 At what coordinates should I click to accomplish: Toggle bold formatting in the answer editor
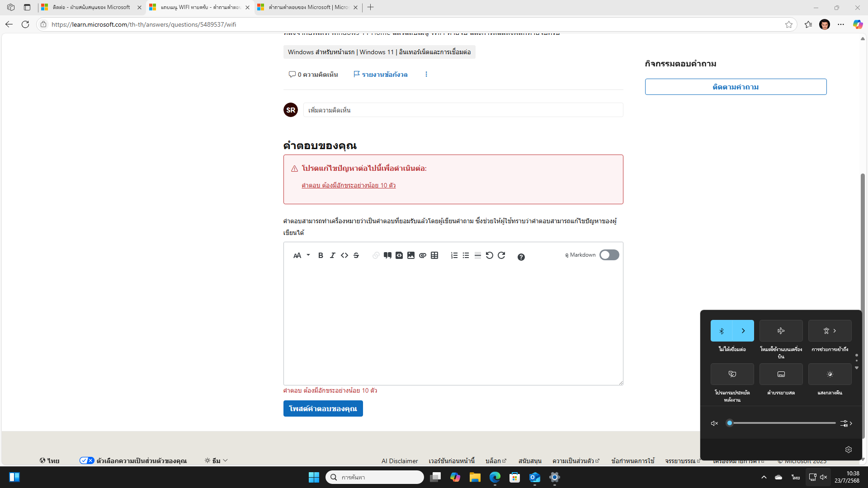point(321,255)
